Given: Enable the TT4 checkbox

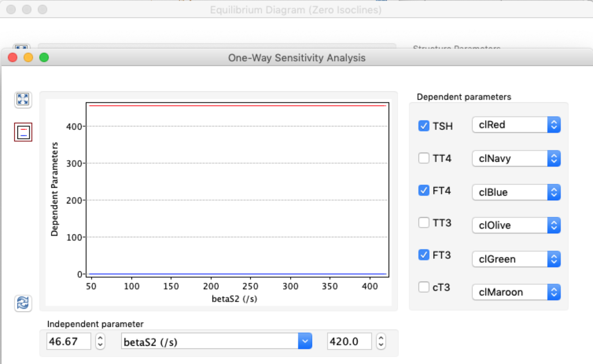Looking at the screenshot, I should 423,158.
